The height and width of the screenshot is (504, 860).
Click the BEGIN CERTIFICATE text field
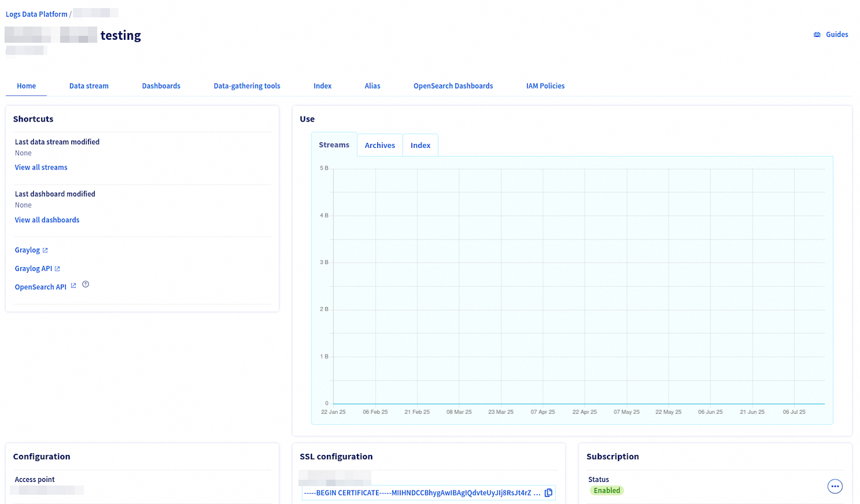point(421,493)
